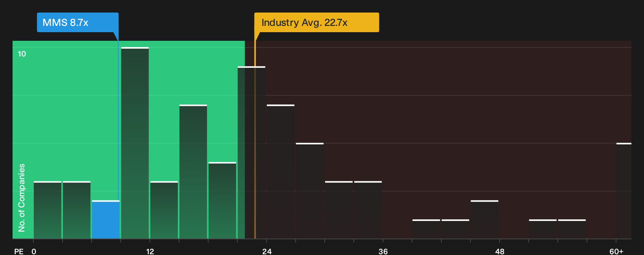Select the bar for PE 24 to 27
The image size is (644, 255).
(x=280, y=171)
